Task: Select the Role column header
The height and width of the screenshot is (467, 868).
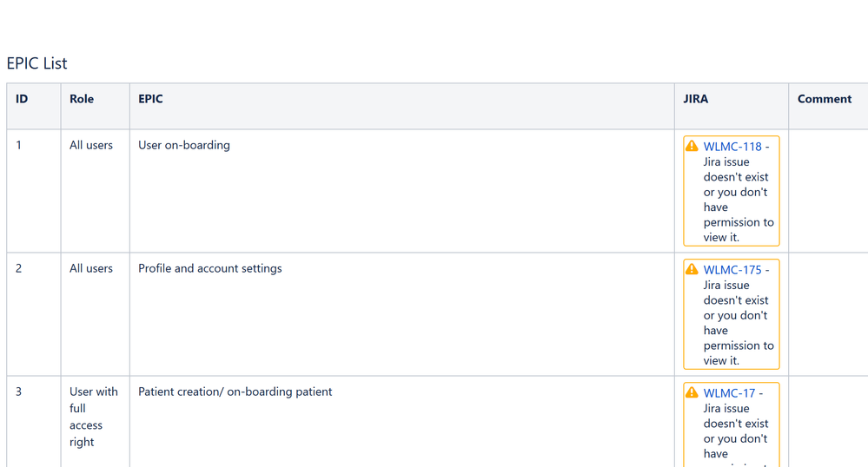Action: coord(96,106)
